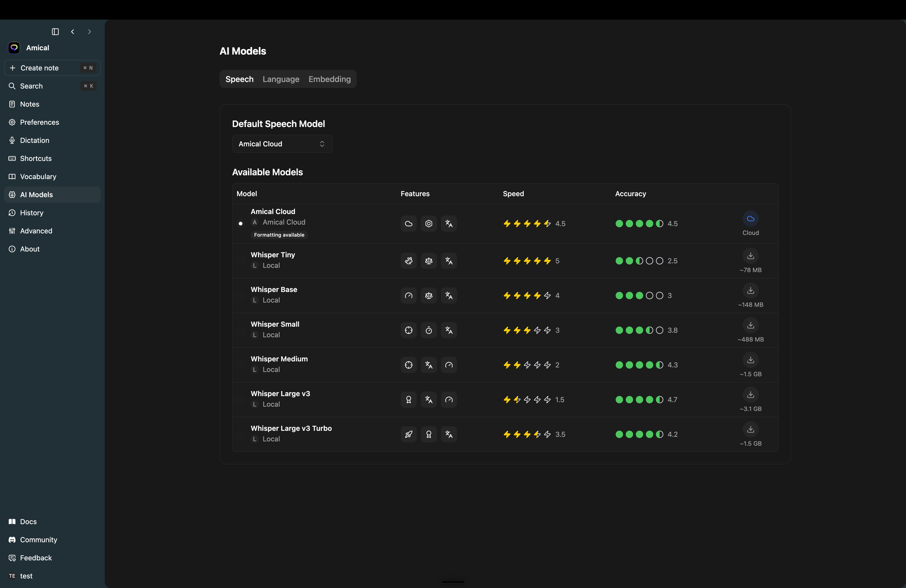Click the cloud feature icon for Amical Cloud
The height and width of the screenshot is (588, 906).
pyautogui.click(x=408, y=224)
